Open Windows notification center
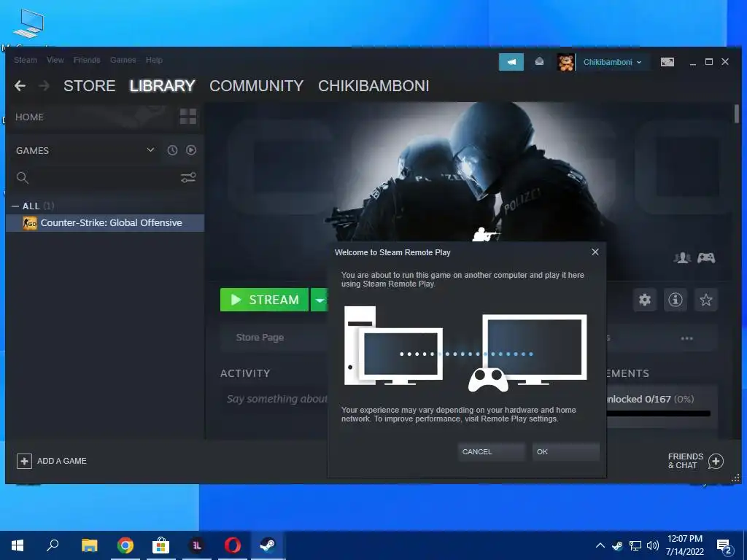 [724, 546]
